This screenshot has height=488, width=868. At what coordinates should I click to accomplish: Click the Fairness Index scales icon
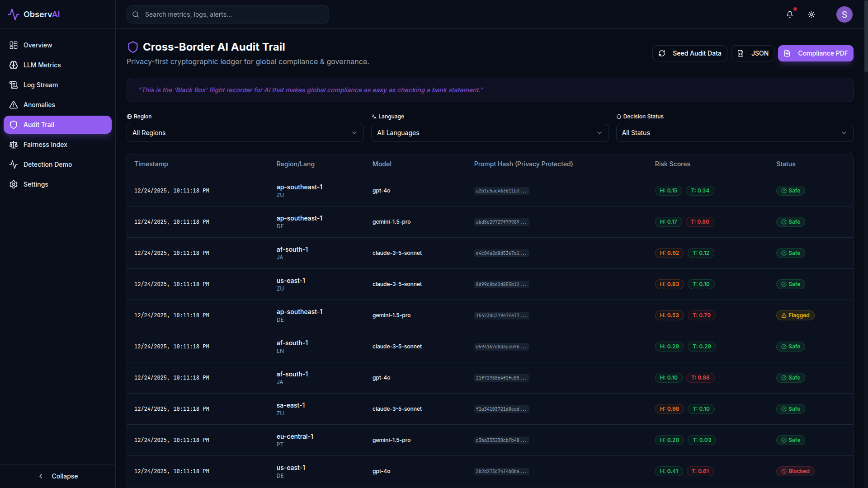click(14, 145)
